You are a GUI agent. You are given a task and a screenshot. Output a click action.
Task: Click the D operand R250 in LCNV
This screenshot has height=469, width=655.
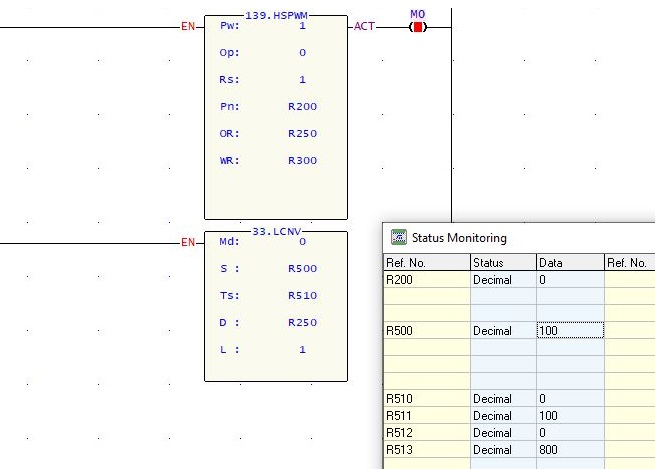pyautogui.click(x=302, y=322)
